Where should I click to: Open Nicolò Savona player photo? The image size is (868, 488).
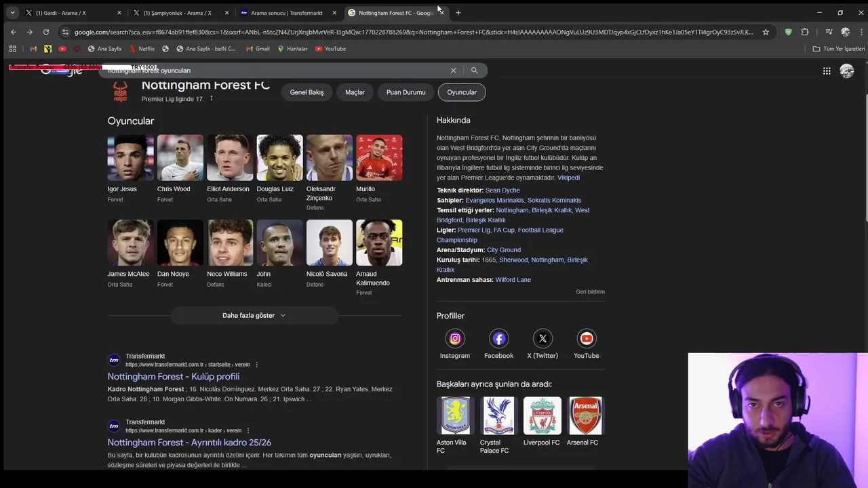pos(330,243)
